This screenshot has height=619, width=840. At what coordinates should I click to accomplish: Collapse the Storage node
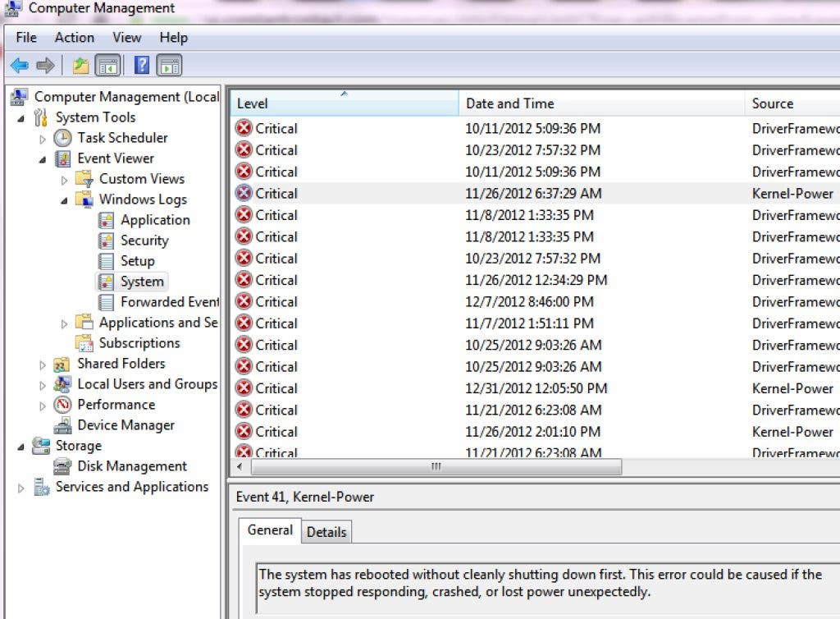tap(21, 447)
